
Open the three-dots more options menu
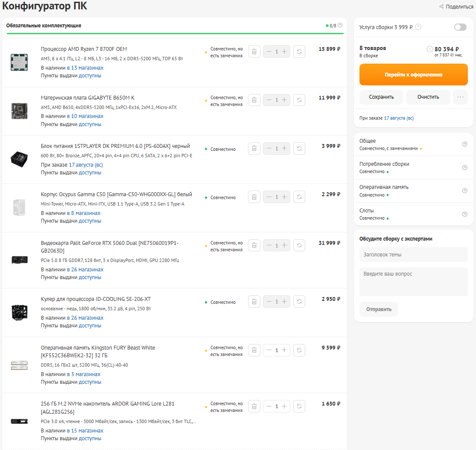[460, 97]
